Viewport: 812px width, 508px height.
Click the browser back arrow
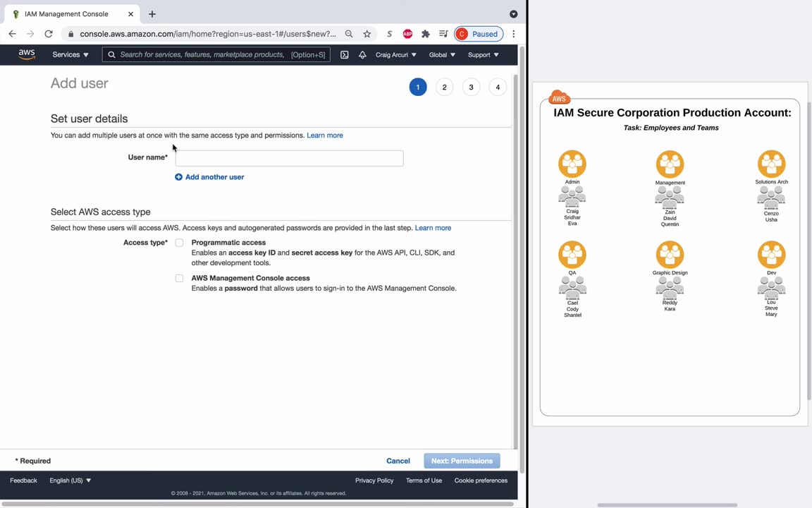tap(13, 34)
